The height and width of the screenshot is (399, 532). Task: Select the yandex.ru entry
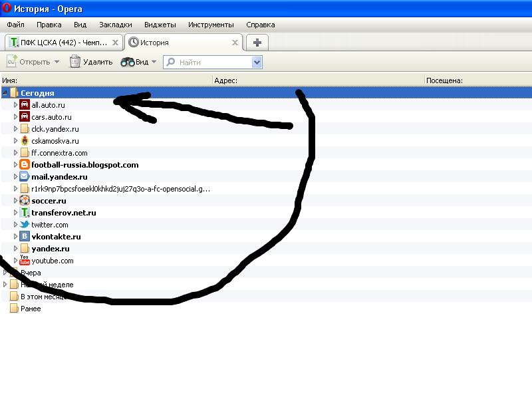(x=51, y=249)
